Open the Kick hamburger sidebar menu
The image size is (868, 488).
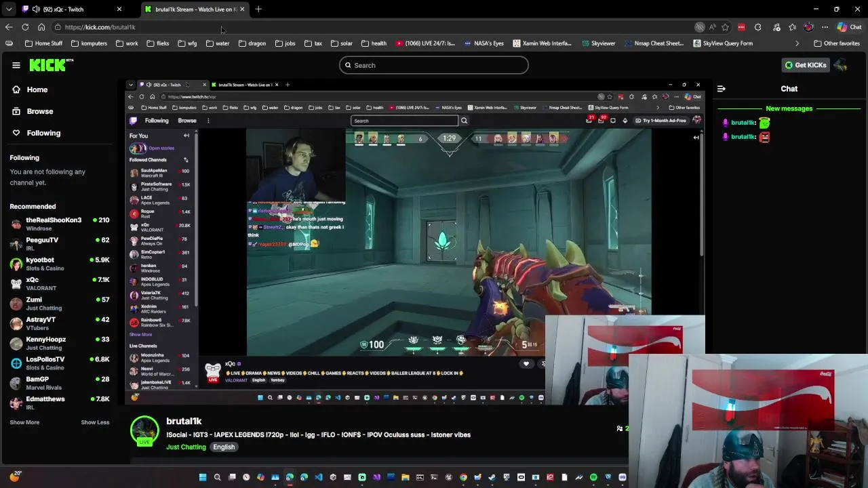point(16,65)
